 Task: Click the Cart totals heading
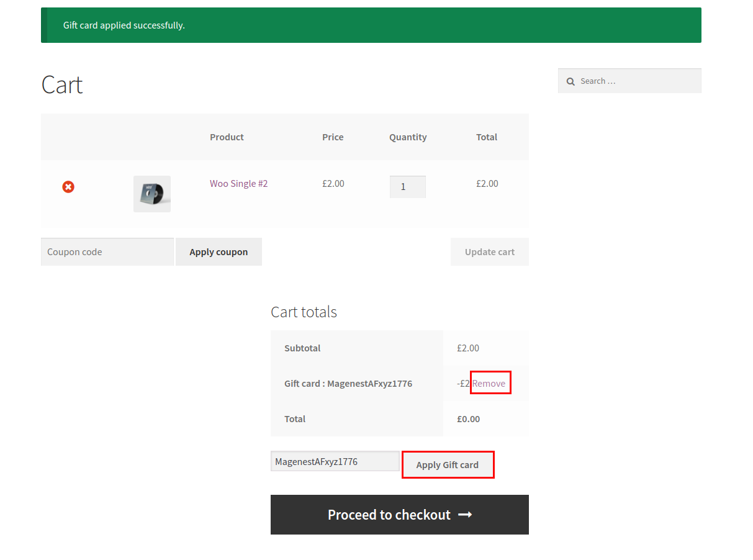[x=304, y=312]
